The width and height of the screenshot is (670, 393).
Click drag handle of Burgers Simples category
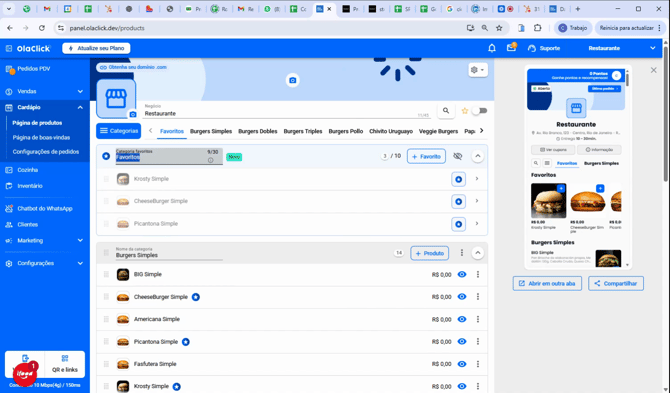(x=106, y=253)
